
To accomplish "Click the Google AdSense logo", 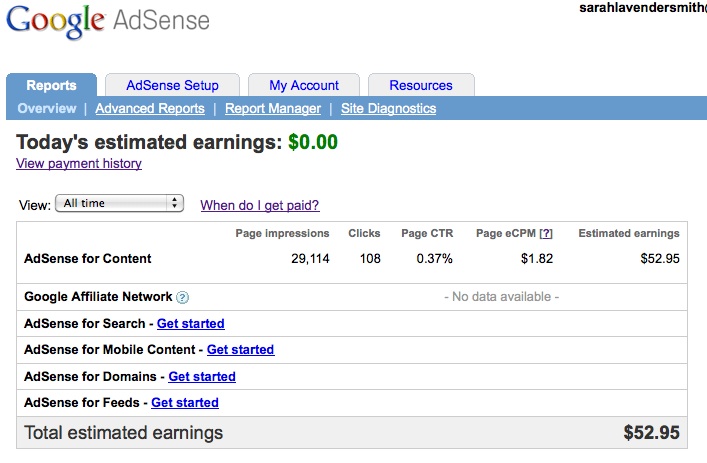I will tap(108, 21).
